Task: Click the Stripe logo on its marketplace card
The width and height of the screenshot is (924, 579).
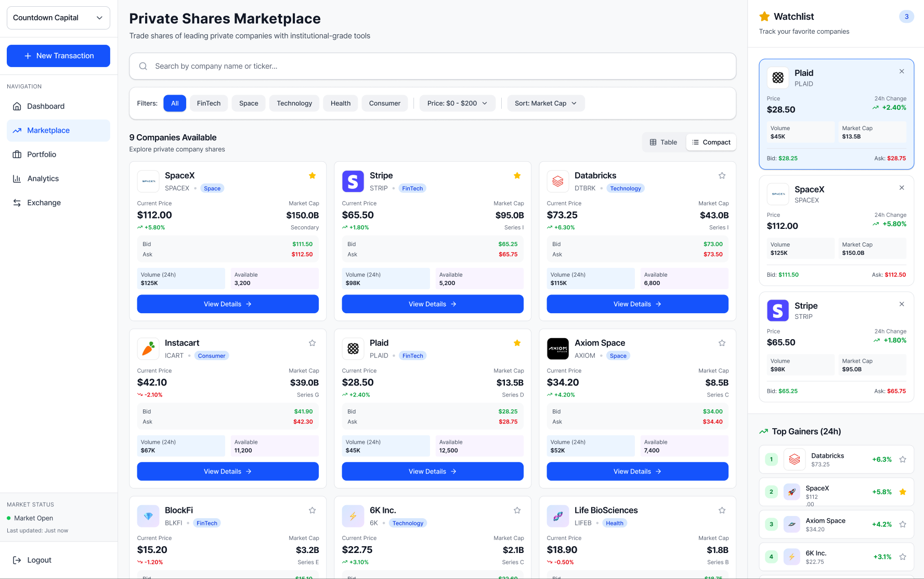Action: tap(353, 181)
